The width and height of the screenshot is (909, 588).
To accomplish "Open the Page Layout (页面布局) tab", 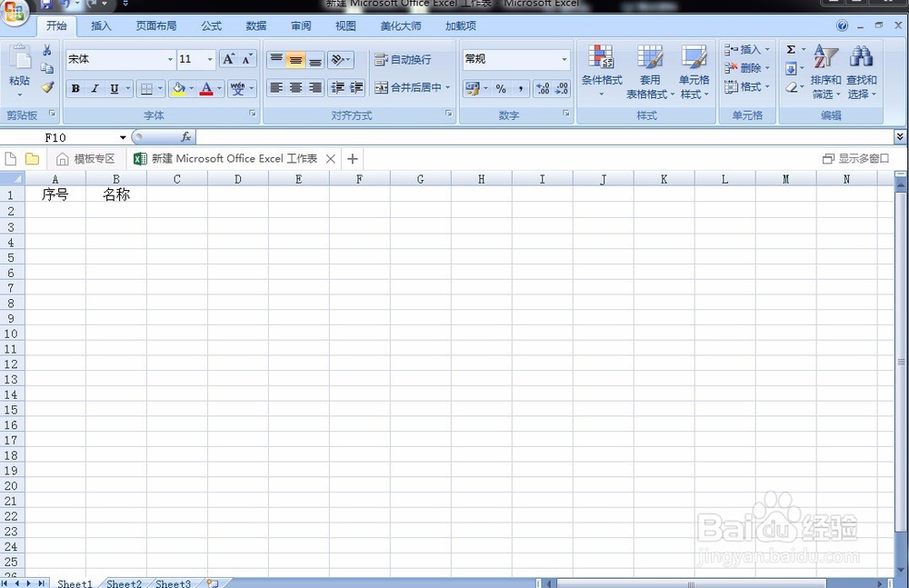I will (156, 26).
